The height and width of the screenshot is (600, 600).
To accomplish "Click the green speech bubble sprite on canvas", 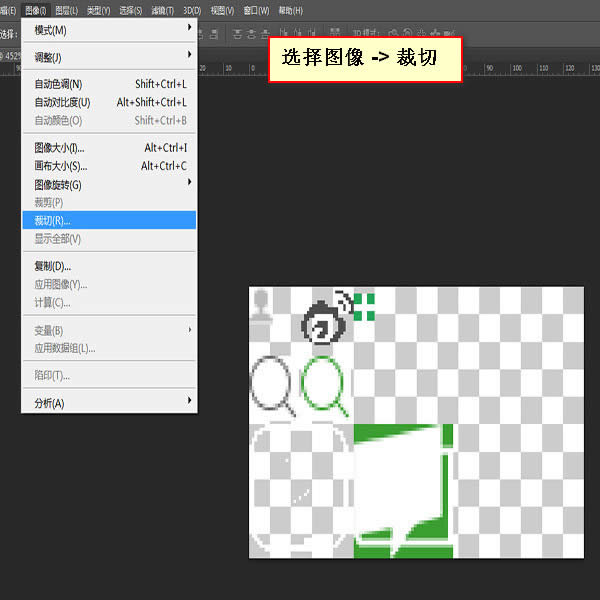I will tap(403, 491).
